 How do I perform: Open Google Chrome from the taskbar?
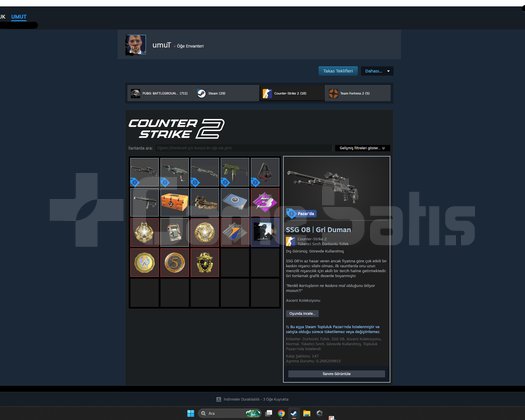click(281, 413)
